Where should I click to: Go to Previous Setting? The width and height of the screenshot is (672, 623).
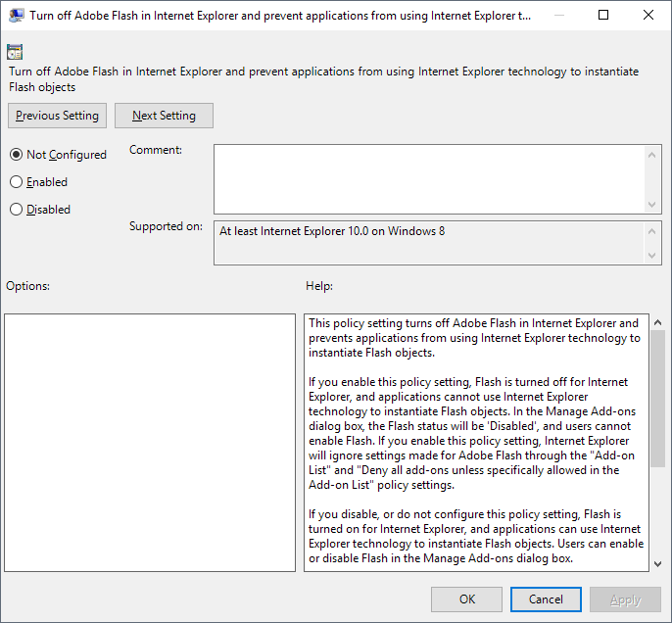(x=57, y=116)
